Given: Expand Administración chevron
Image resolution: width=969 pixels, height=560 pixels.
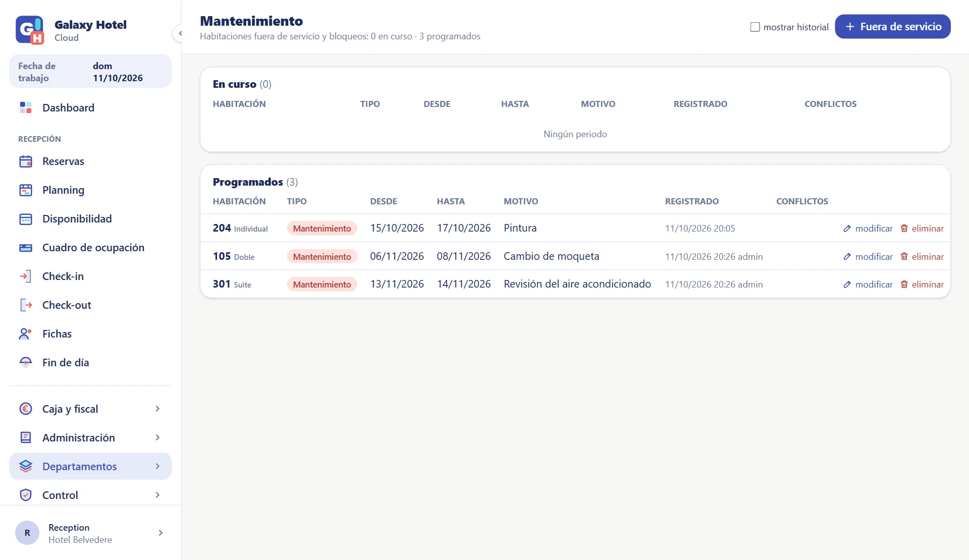Looking at the screenshot, I should coord(157,437).
